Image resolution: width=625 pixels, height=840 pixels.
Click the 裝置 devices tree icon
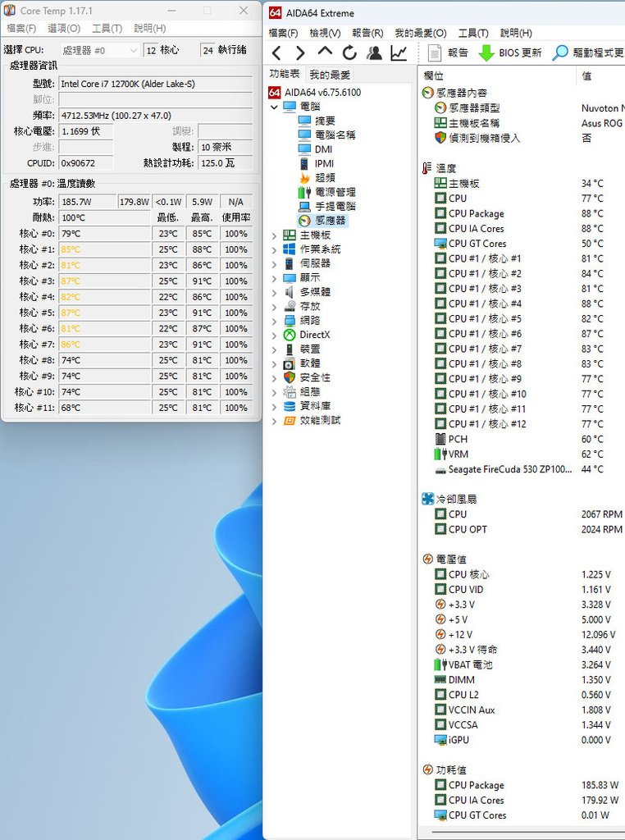(290, 349)
